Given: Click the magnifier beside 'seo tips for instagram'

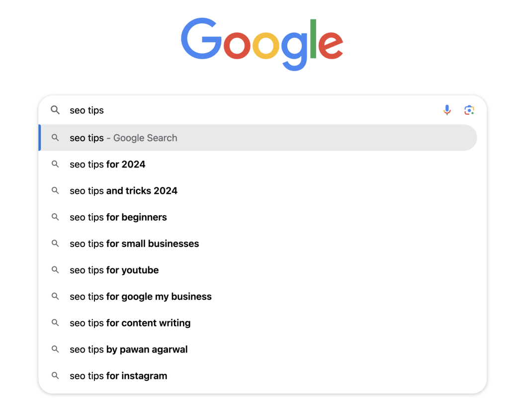Looking at the screenshot, I should pyautogui.click(x=55, y=376).
